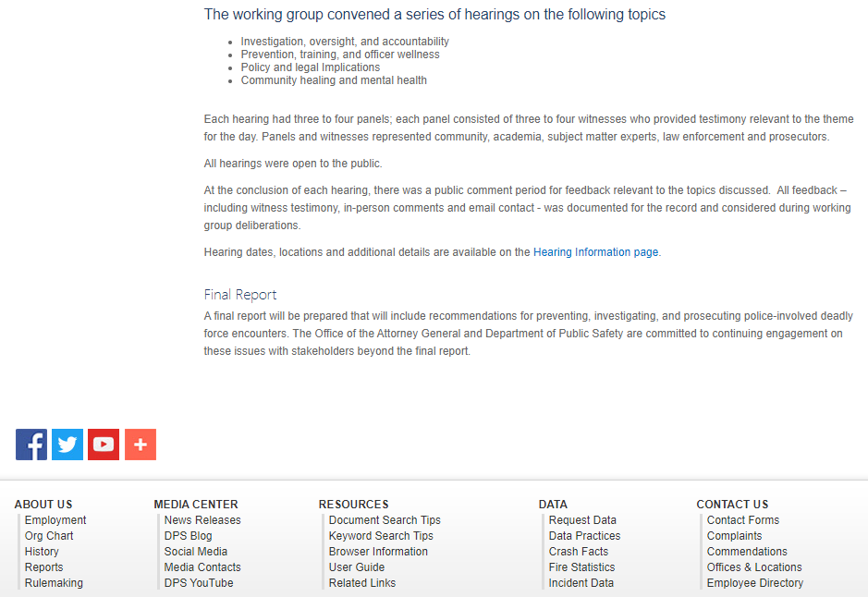
Task: Open Request Data link
Action: tap(582, 520)
